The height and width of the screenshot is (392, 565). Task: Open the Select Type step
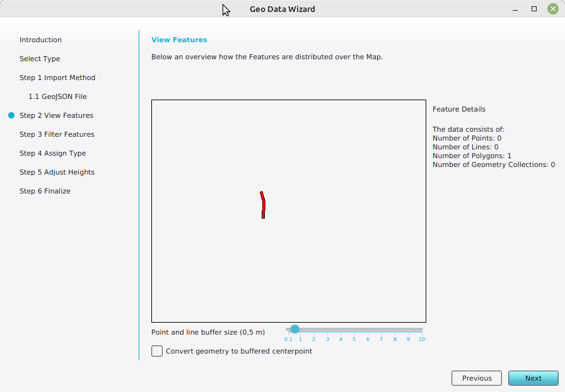click(x=40, y=59)
